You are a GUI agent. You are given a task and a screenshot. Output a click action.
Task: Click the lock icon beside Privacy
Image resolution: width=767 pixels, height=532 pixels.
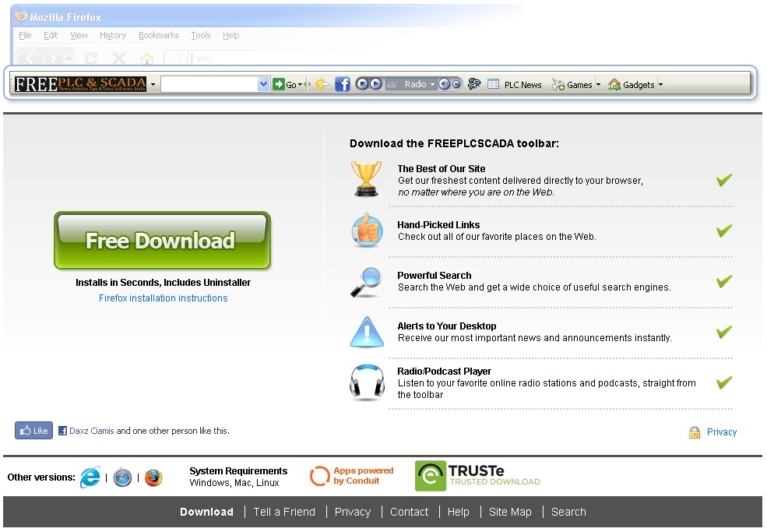[694, 432]
